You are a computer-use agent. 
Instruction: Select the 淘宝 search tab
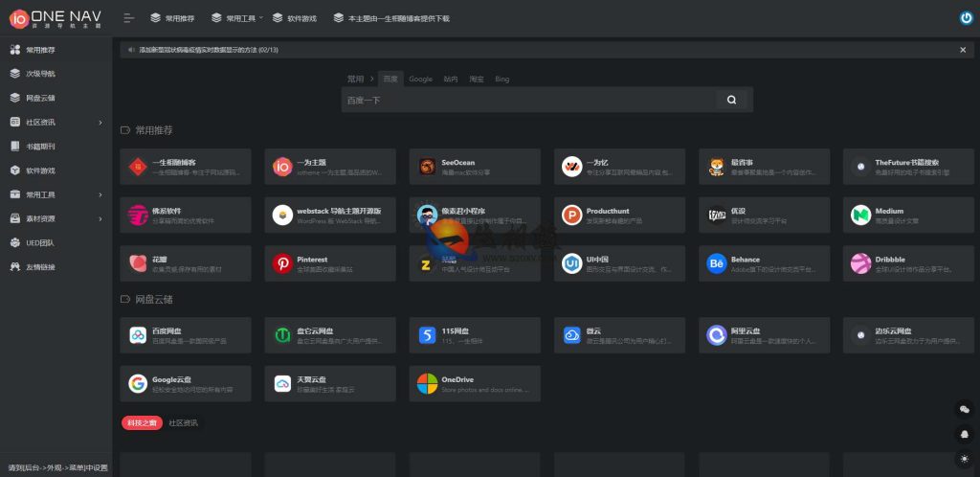pyautogui.click(x=477, y=79)
